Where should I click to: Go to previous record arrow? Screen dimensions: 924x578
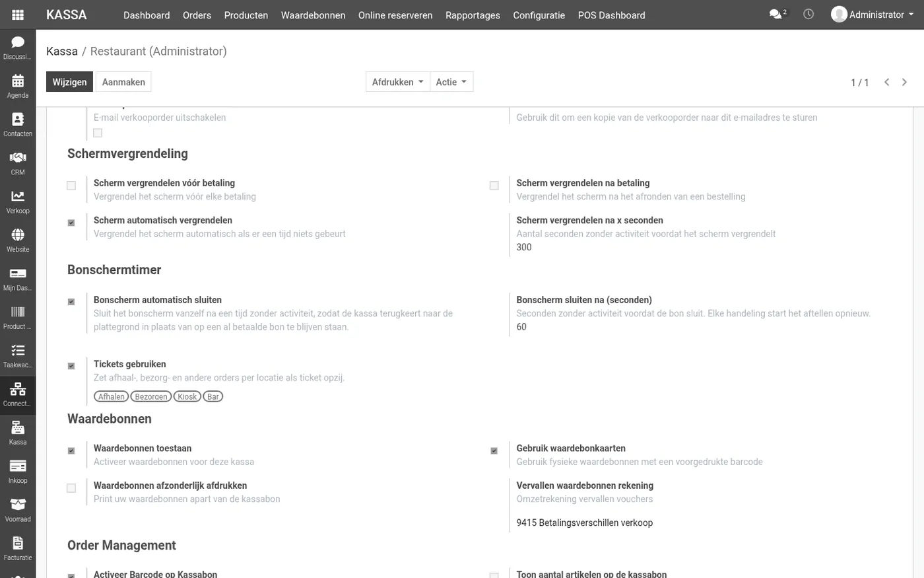[886, 82]
